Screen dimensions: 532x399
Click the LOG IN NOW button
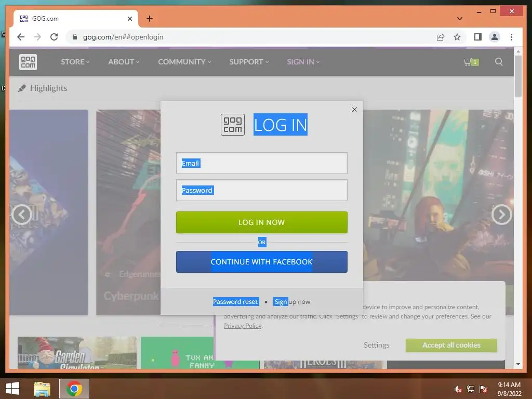click(x=262, y=222)
